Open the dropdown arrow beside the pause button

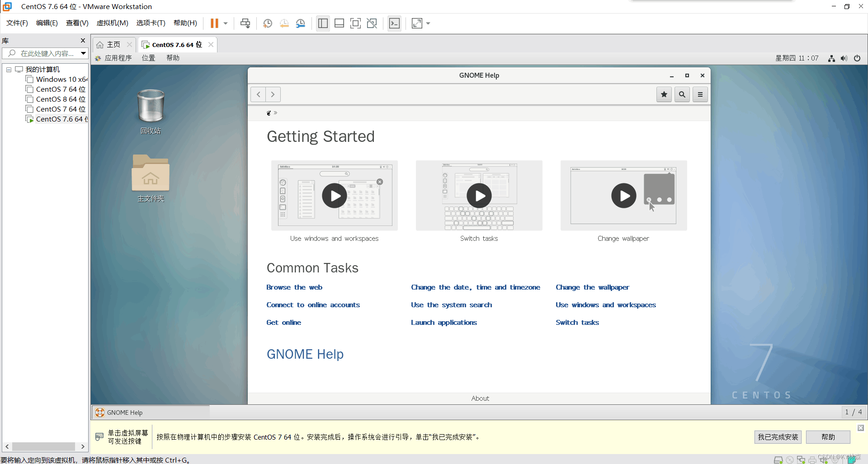(x=225, y=23)
